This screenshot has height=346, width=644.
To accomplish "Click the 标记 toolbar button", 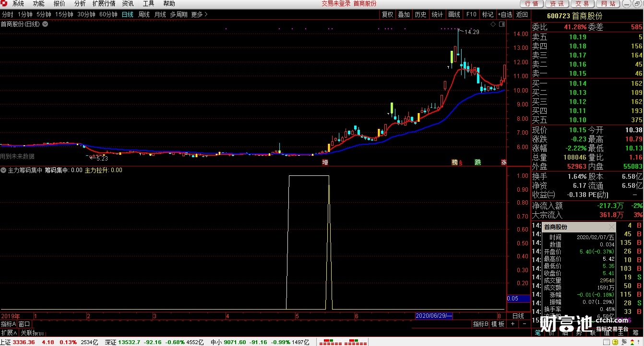I will click(488, 14).
